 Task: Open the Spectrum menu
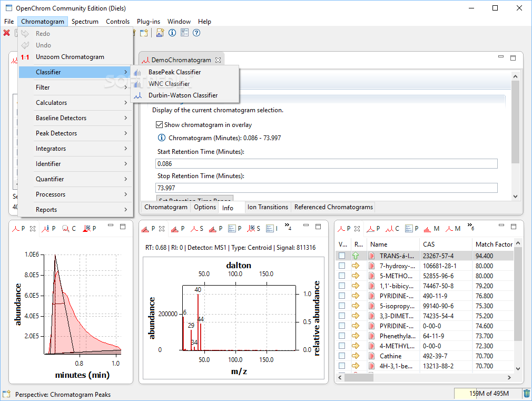(x=85, y=22)
